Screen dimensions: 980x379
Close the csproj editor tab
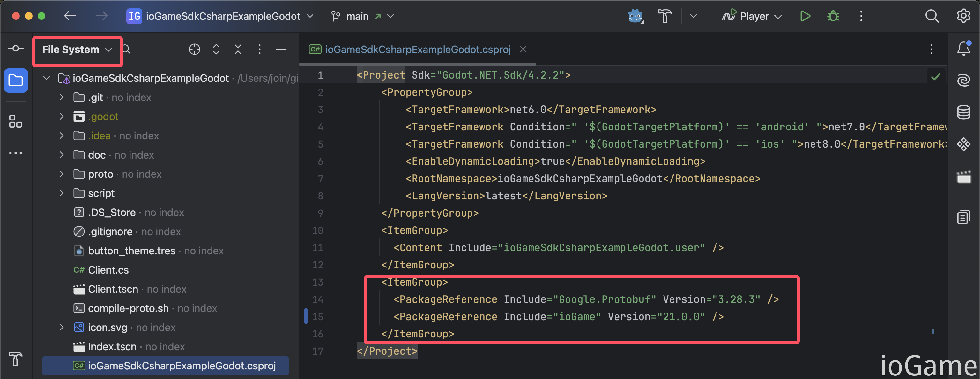(x=523, y=49)
